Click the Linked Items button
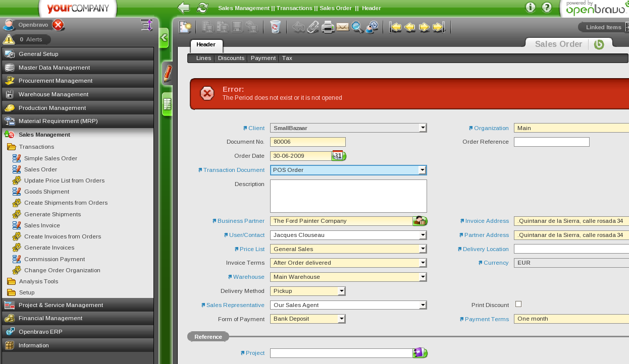 point(603,27)
